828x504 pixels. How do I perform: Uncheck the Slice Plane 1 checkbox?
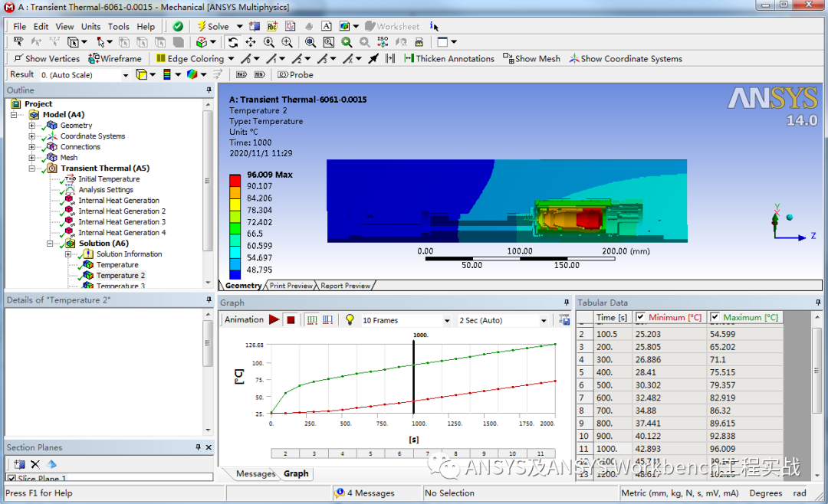point(11,478)
